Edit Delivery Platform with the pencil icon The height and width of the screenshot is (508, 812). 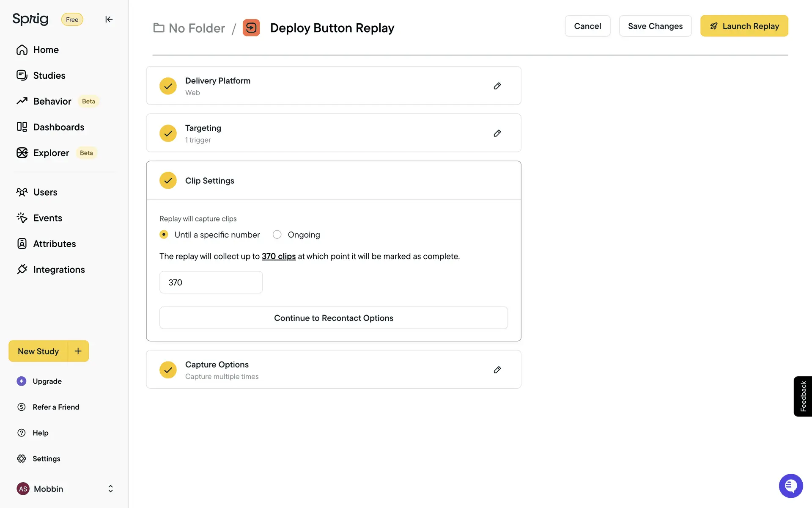(497, 86)
